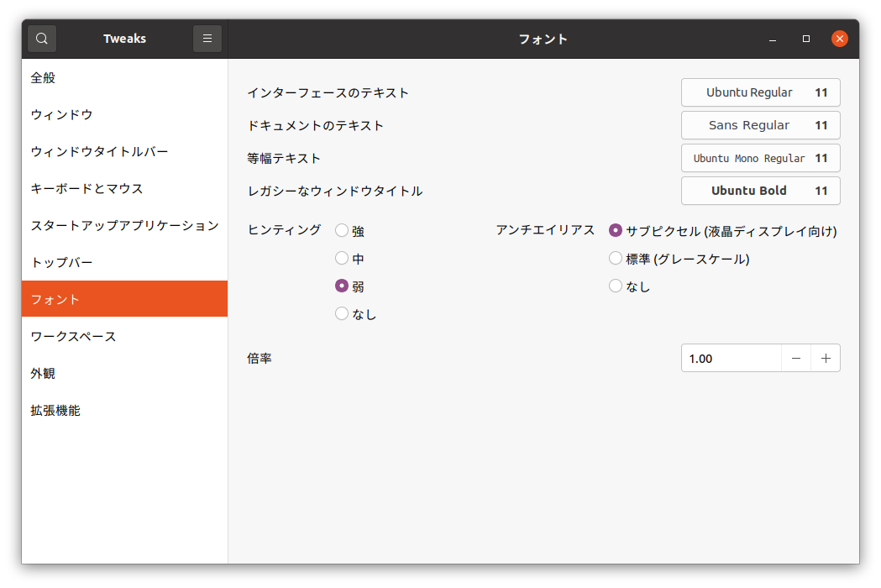Increase scaling factor with the plus button
This screenshot has height=588, width=881.
click(x=826, y=358)
